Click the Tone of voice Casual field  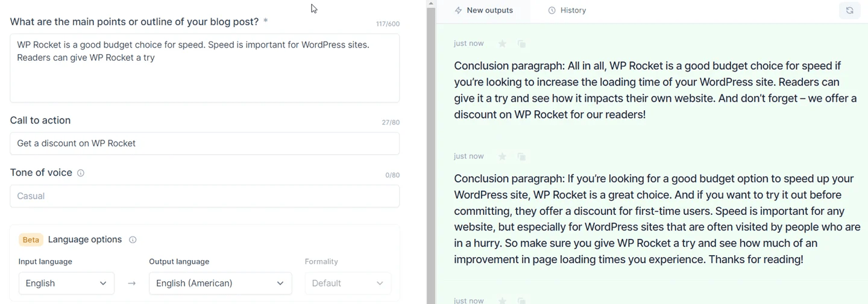(x=204, y=196)
